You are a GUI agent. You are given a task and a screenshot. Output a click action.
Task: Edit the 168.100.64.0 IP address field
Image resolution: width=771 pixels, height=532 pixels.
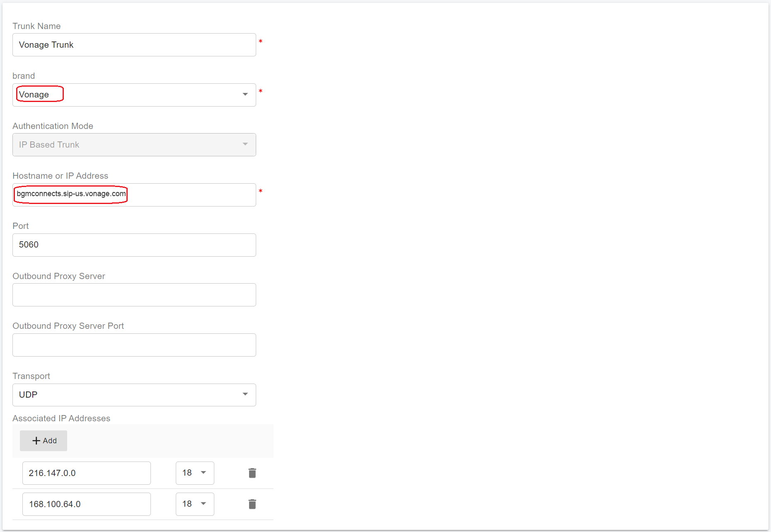tap(86, 504)
